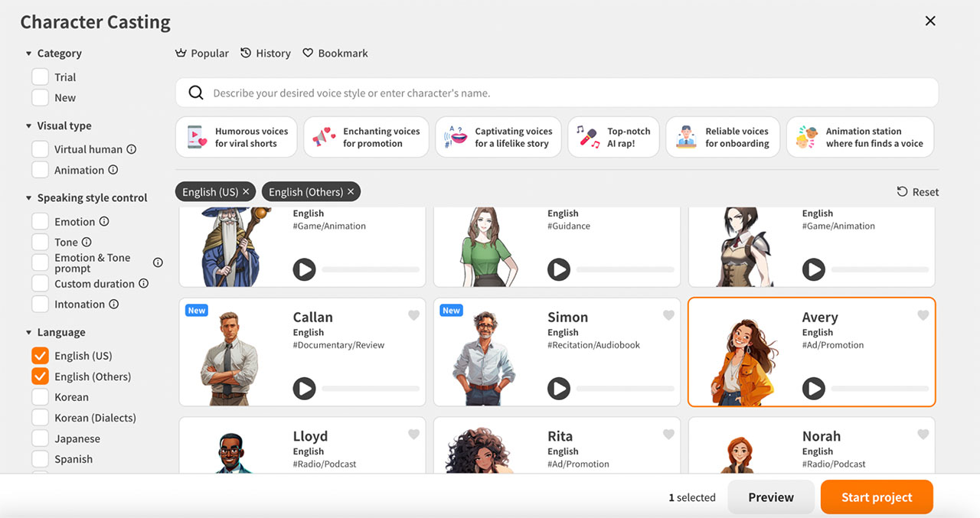Image resolution: width=980 pixels, height=518 pixels.
Task: Play Simon's voice sample
Action: (559, 389)
